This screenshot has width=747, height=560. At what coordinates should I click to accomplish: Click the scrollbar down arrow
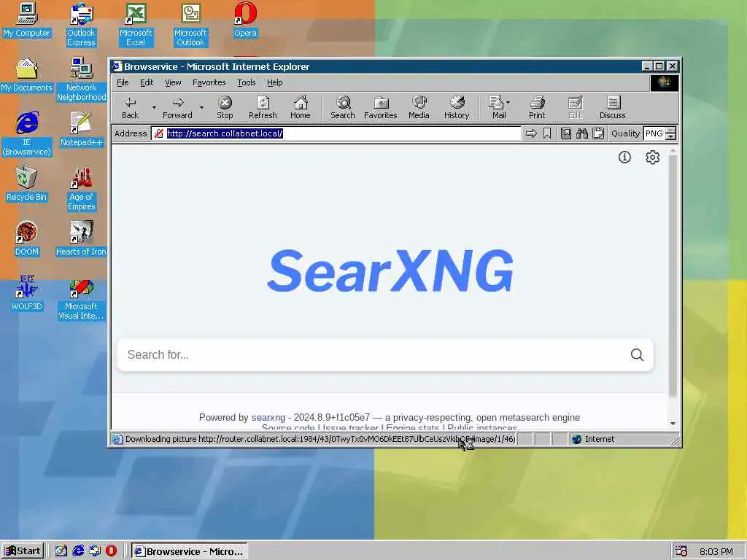(x=673, y=424)
